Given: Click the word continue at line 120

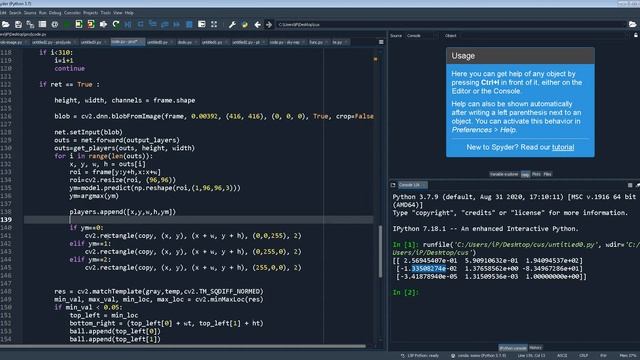Looking at the screenshot, I should pyautogui.click(x=70, y=69).
